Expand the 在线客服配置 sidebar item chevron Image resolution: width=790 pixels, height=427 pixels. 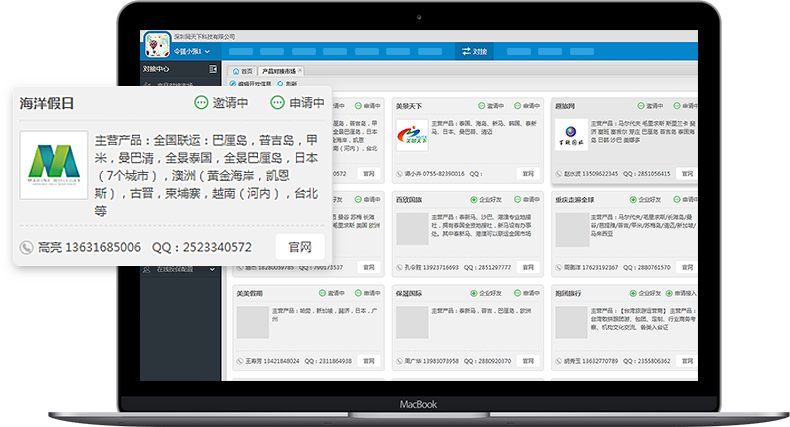(212, 270)
